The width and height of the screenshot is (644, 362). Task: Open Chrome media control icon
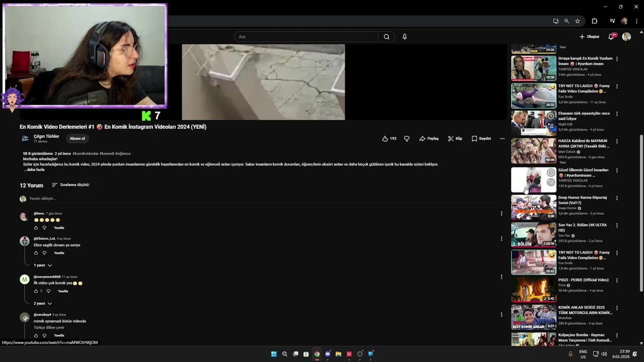[x=612, y=21]
